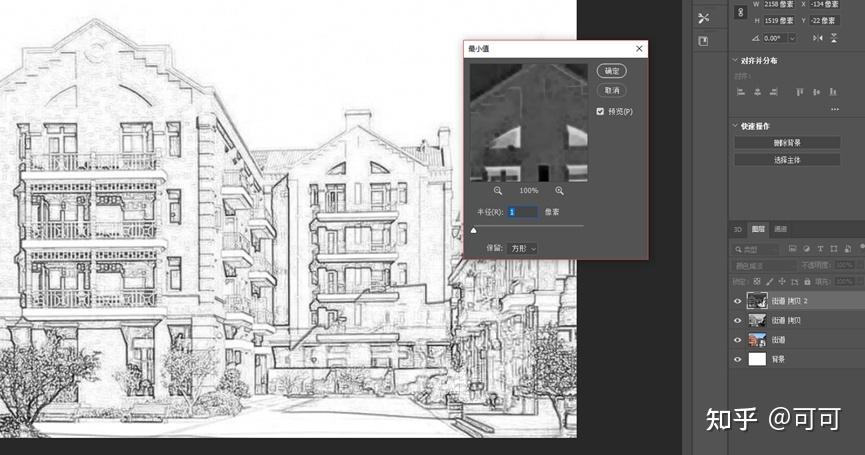Hide the 街道 拷贝 layer
Screen dimensions: 865x455
pyautogui.click(x=738, y=320)
